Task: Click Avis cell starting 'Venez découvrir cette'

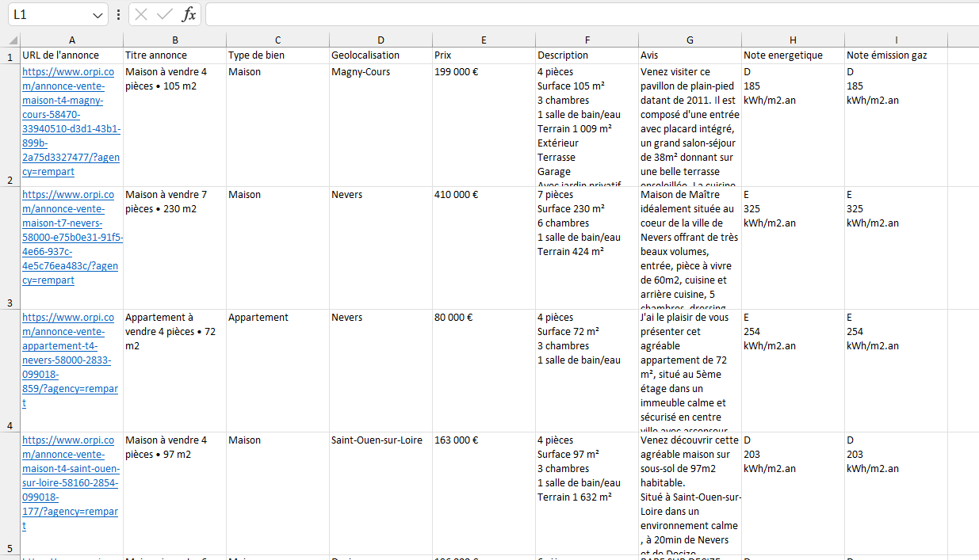Action: pyautogui.click(x=690, y=493)
